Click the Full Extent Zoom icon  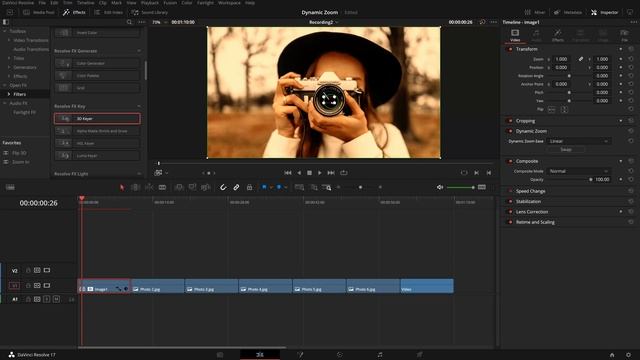coord(299,187)
